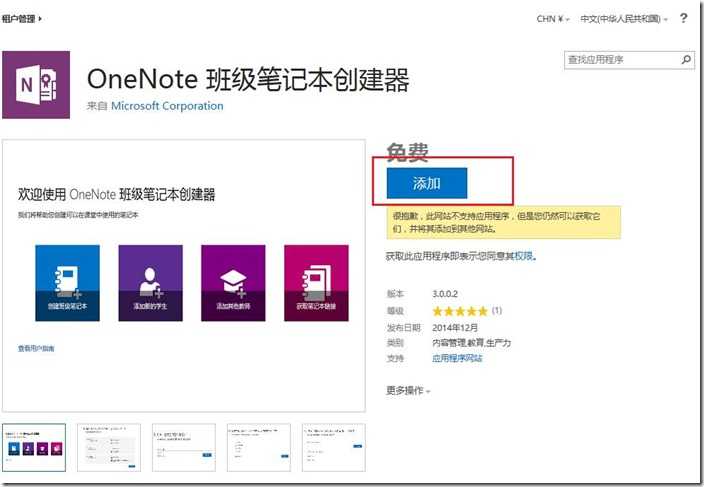This screenshot has height=487, width=704.
Task: Select the first screenshot thumbnail with colored tiles
Action: click(x=34, y=448)
